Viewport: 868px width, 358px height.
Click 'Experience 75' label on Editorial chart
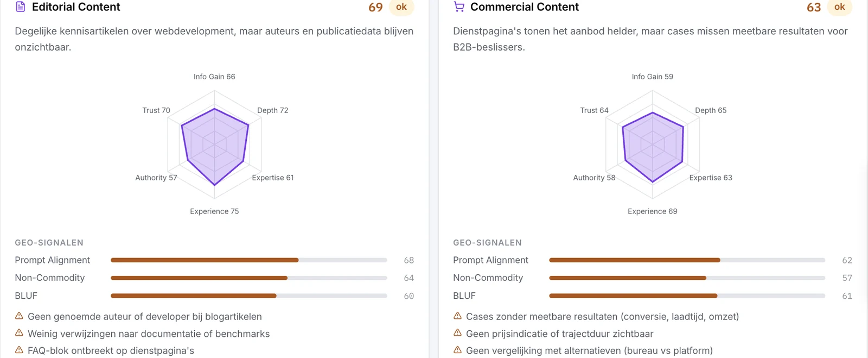point(214,211)
